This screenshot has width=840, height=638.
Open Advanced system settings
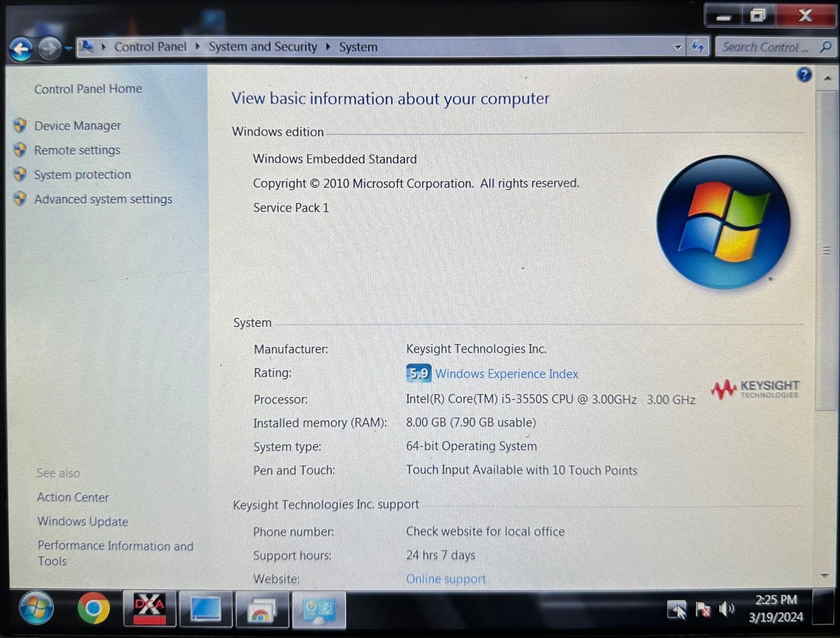[x=103, y=199]
